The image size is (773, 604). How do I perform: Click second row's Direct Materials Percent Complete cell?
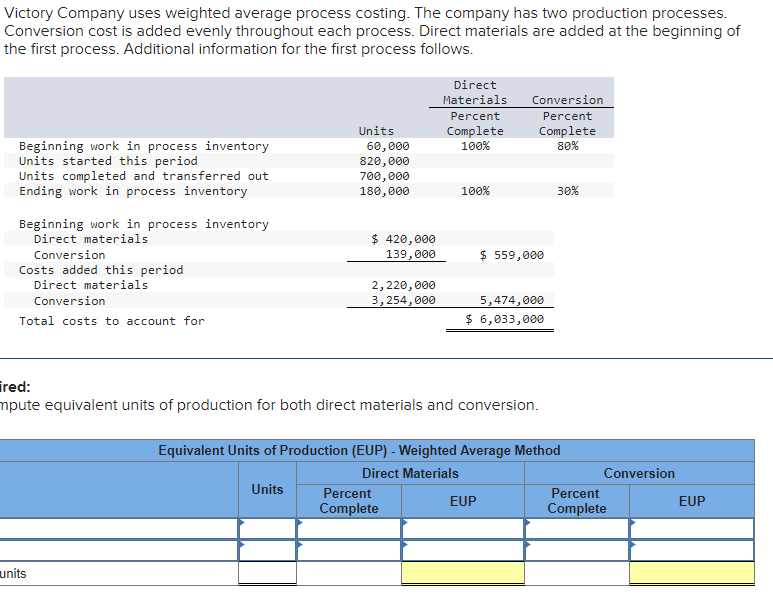349,550
